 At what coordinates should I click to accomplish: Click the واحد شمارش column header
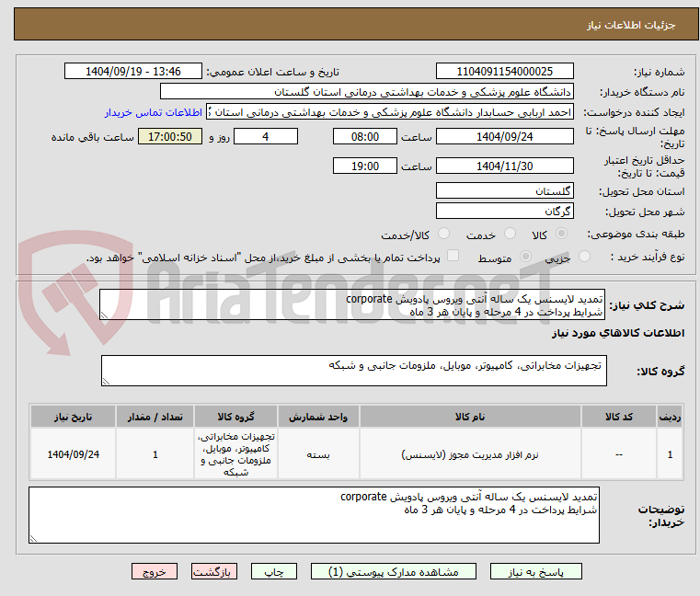(x=318, y=417)
